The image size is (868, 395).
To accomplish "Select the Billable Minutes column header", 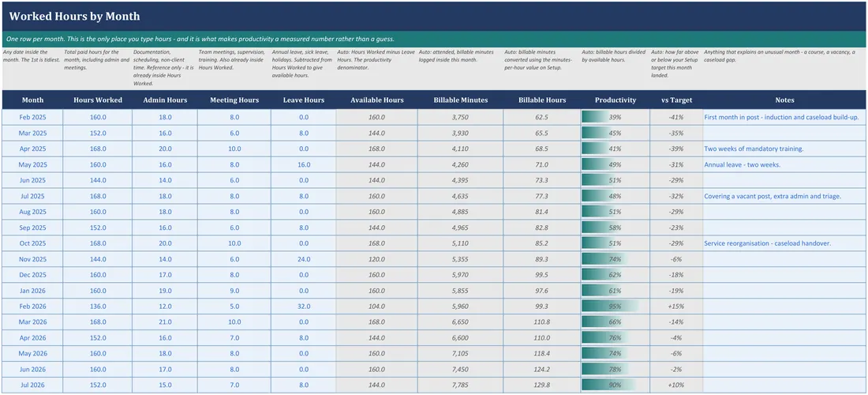I will pyautogui.click(x=461, y=100).
